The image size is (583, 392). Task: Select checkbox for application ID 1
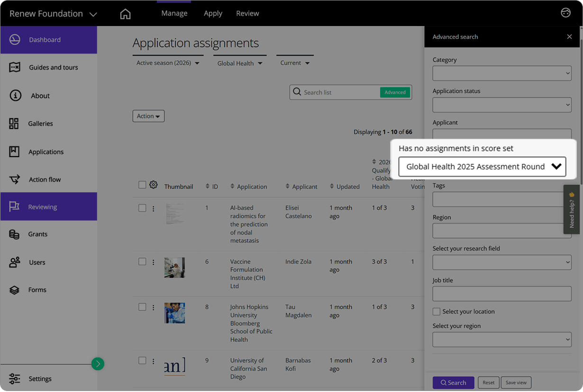(142, 208)
